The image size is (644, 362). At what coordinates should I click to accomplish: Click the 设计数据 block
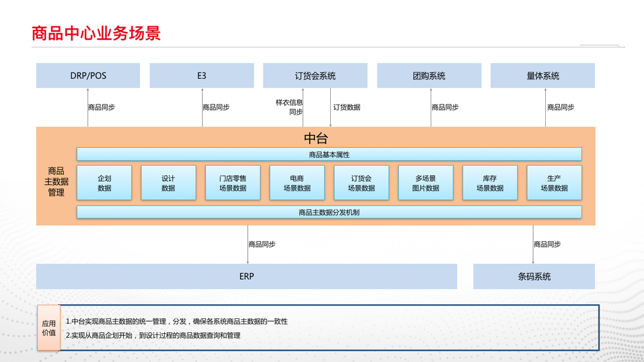coord(168,183)
